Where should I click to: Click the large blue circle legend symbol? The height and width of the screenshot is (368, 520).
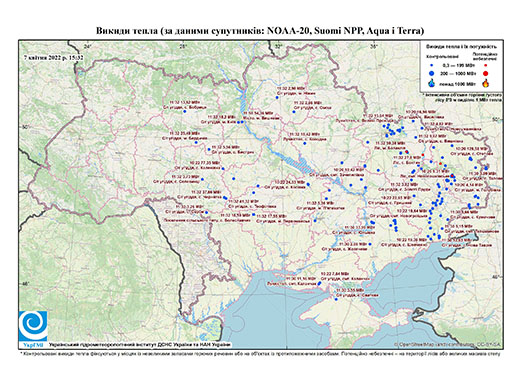tap(431, 73)
